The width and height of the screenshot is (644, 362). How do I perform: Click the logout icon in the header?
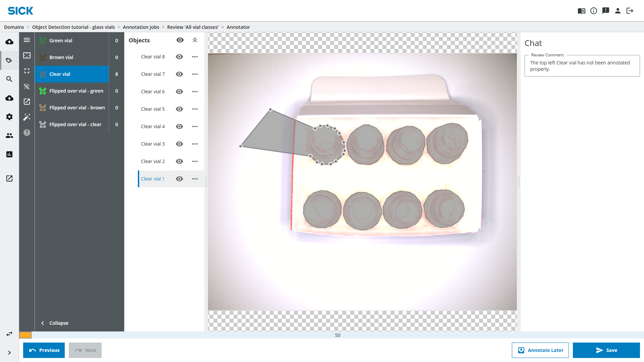pos(630,11)
